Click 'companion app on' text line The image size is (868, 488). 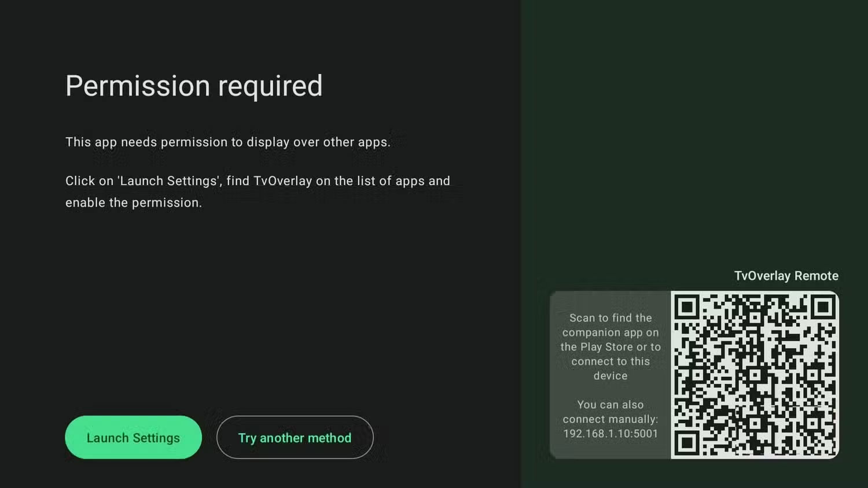[x=610, y=332]
